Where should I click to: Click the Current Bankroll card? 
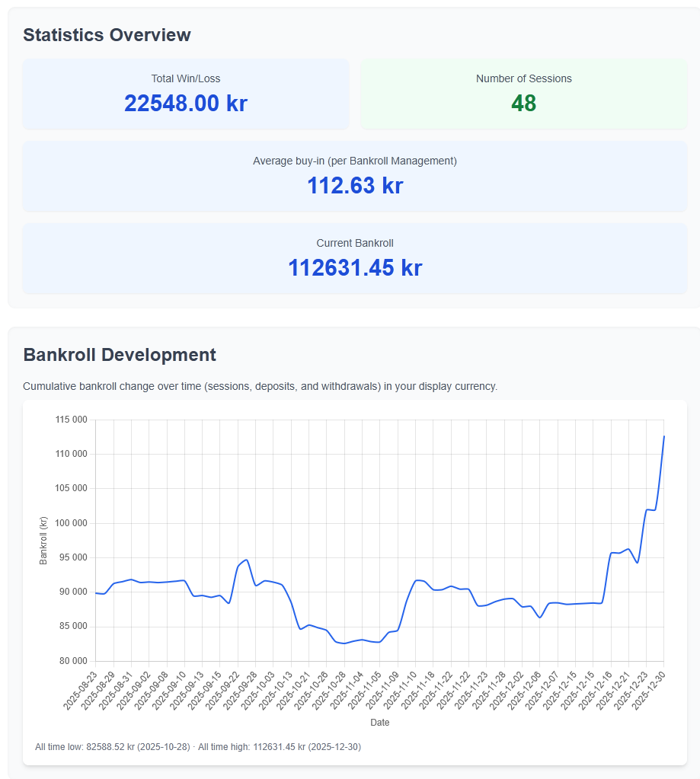[355, 258]
